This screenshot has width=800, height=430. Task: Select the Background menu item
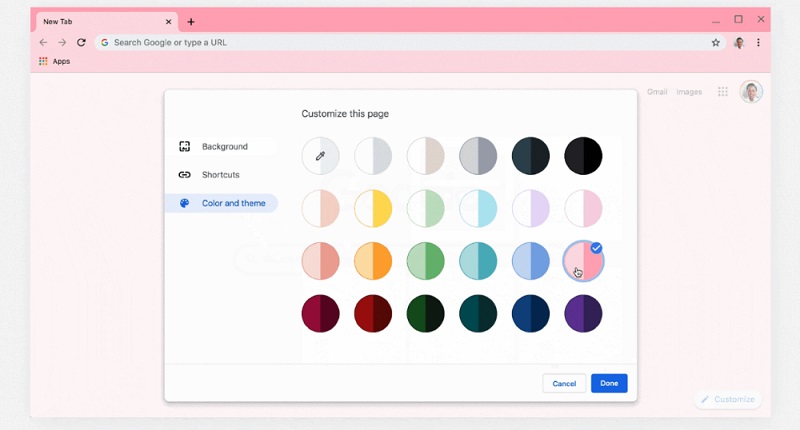(x=221, y=146)
